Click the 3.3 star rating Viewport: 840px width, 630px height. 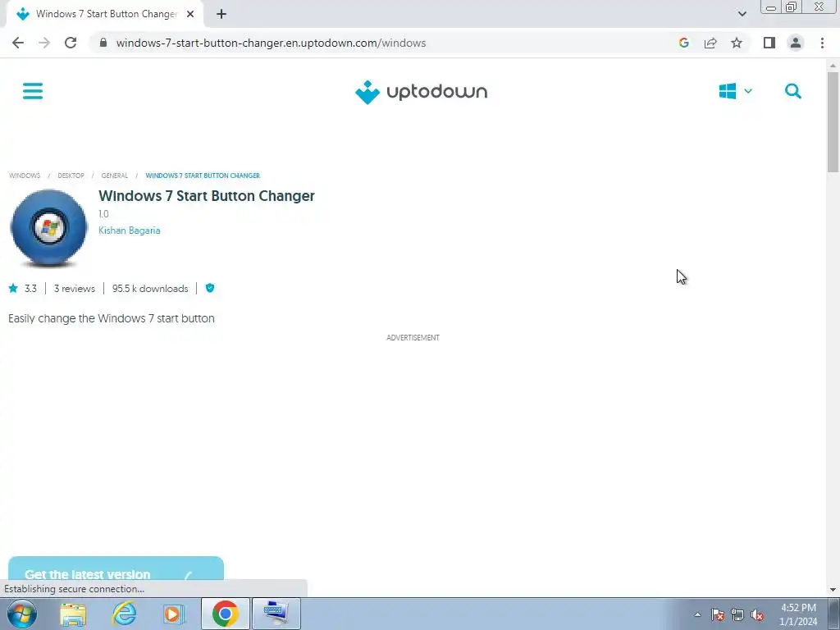[22, 289]
